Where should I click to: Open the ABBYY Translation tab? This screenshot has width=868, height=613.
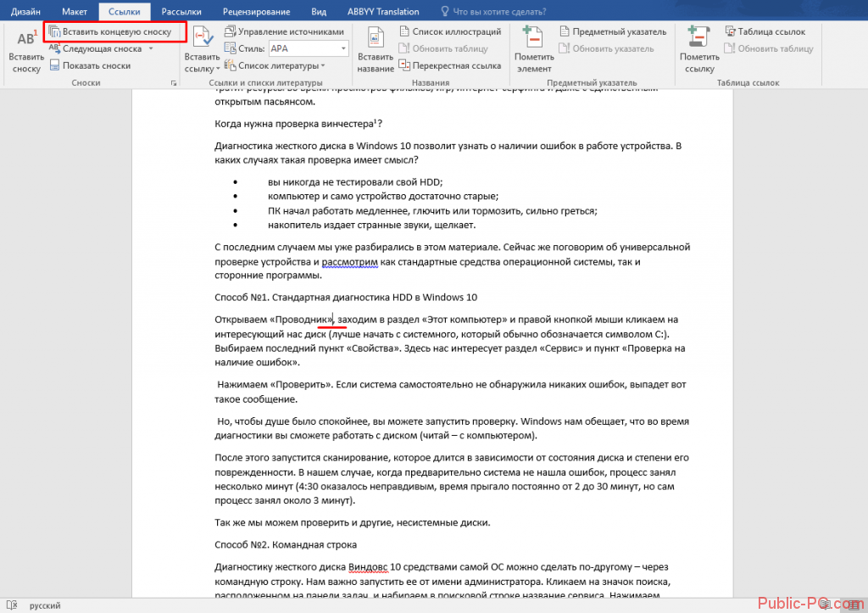coord(383,12)
